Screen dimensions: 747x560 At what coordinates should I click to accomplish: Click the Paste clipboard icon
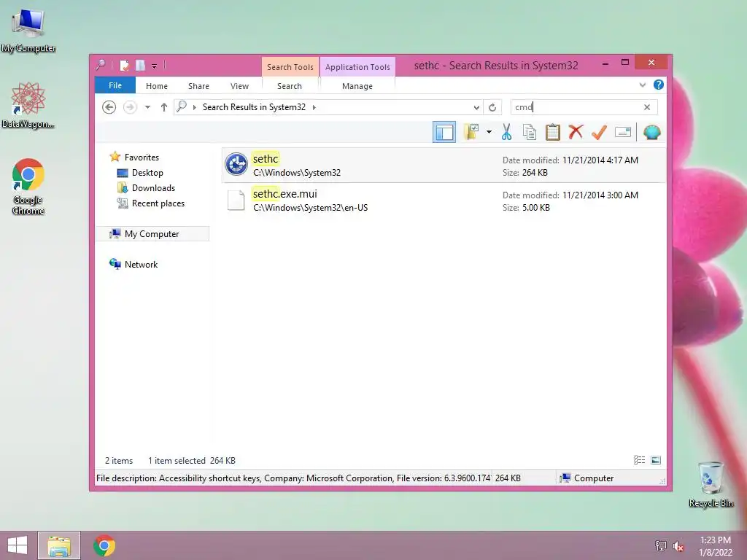[x=553, y=132]
